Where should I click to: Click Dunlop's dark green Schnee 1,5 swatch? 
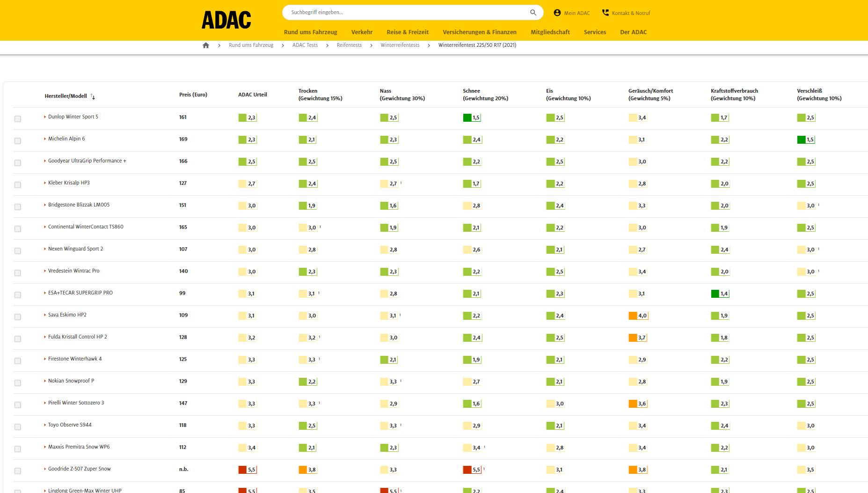pos(467,118)
